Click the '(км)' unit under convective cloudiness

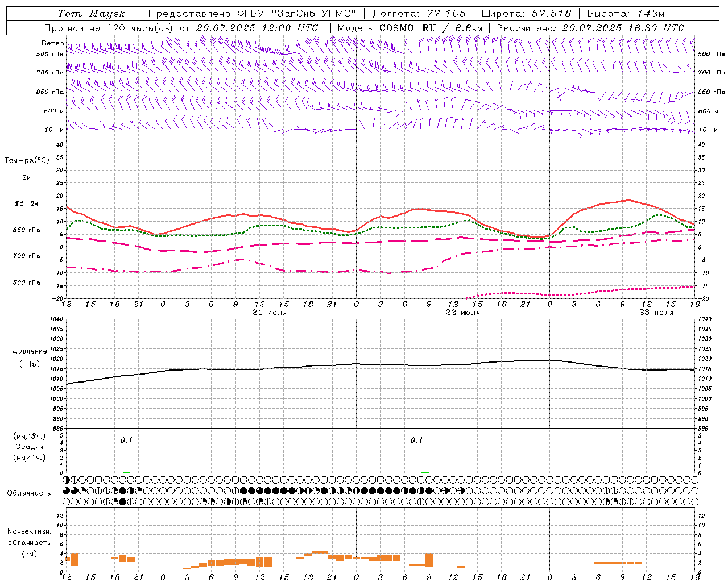click(x=30, y=554)
